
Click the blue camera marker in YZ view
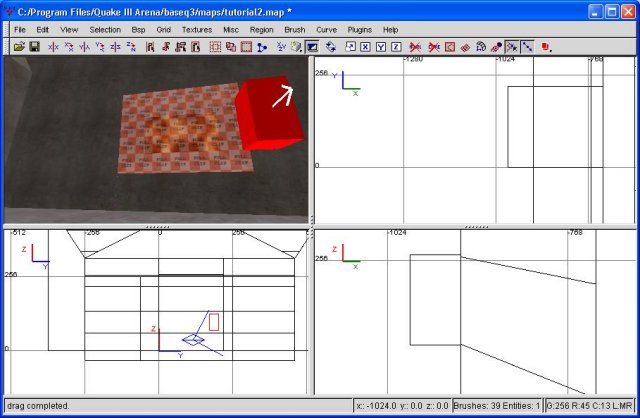coord(193,340)
